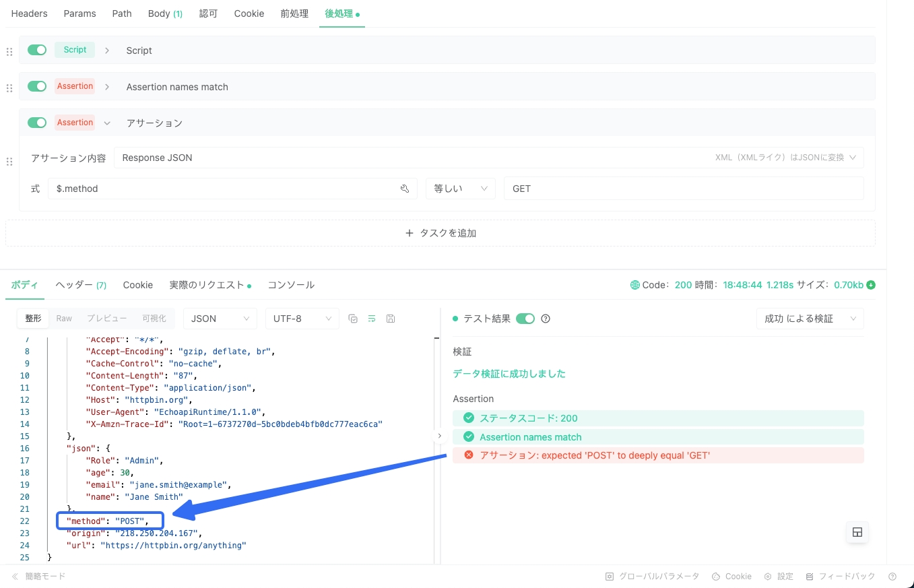Viewport: 914px width, 588px height.
Task: Click the drag handle of Assertion names match
Action: click(x=9, y=88)
